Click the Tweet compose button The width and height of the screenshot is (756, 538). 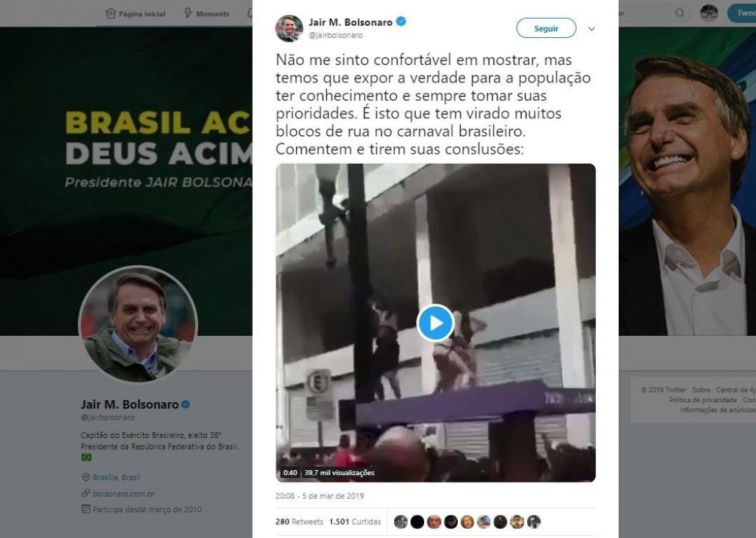[x=745, y=13]
